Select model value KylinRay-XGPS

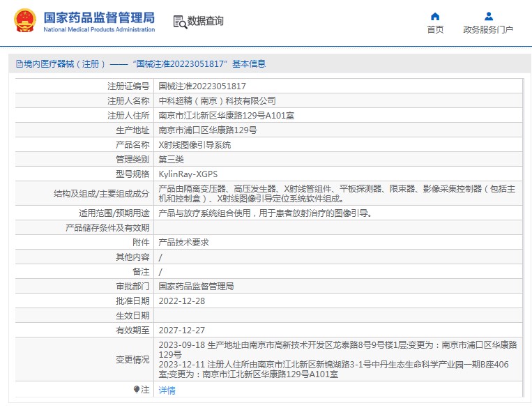pyautogui.click(x=188, y=174)
